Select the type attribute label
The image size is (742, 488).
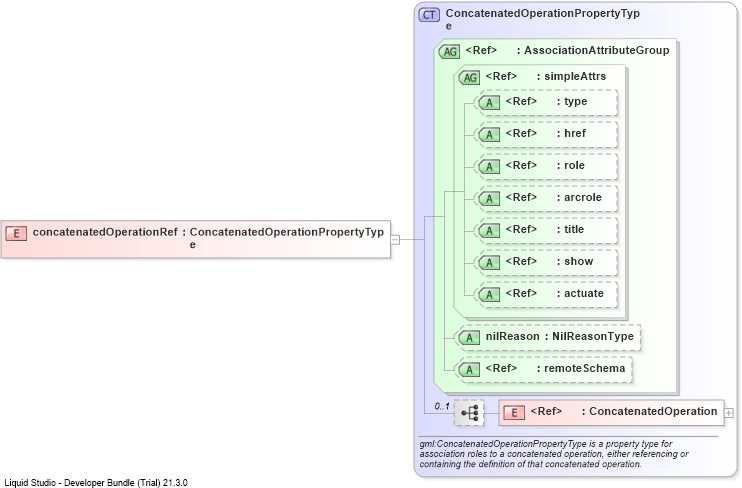[x=575, y=101]
